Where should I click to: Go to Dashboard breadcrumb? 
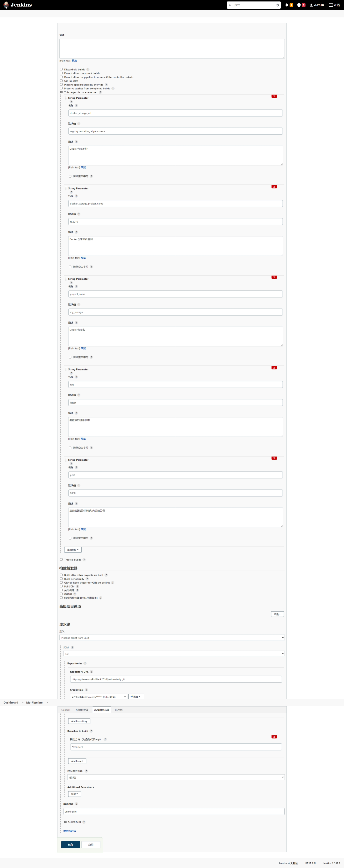[x=11, y=703]
